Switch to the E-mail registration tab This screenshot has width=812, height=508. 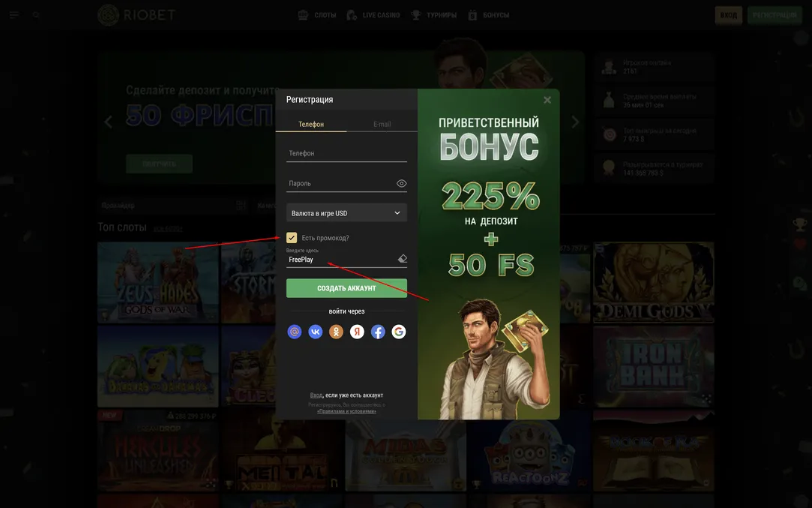coord(382,124)
